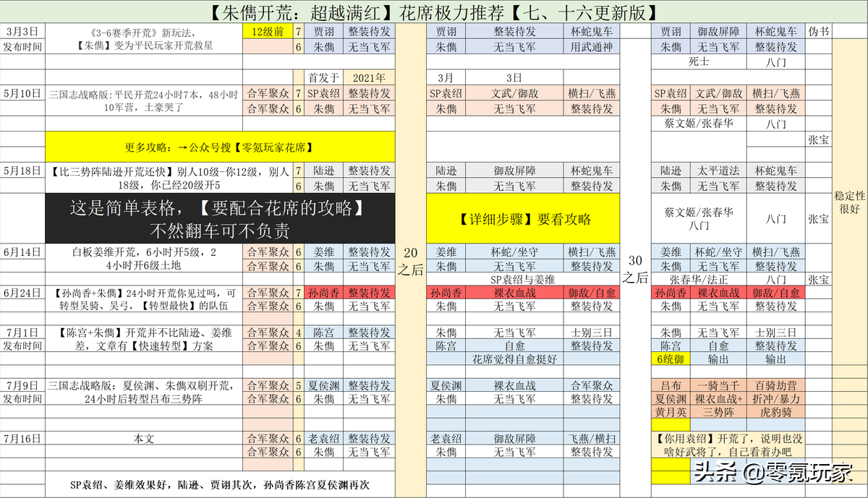
Task: Click the yellow 6统御 cell
Action: tap(671, 359)
